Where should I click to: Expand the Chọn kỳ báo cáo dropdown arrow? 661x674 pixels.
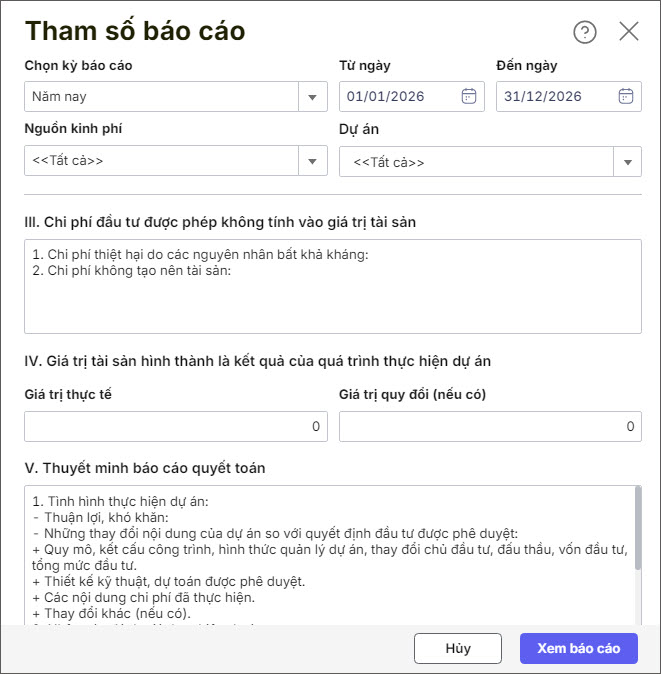[x=313, y=97]
